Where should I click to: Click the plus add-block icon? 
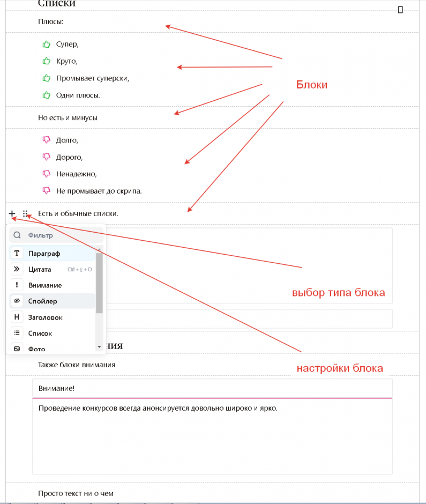(12, 213)
